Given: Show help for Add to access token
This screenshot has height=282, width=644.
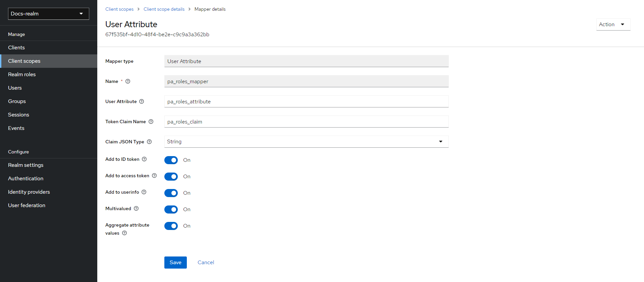Looking at the screenshot, I should click(154, 176).
